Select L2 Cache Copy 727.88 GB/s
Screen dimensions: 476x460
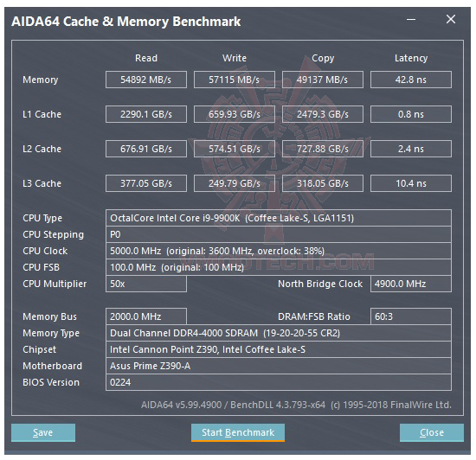[x=323, y=149]
